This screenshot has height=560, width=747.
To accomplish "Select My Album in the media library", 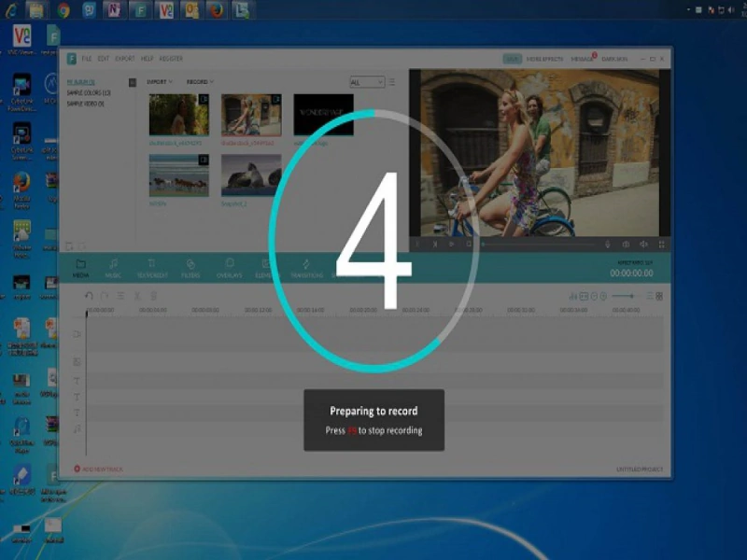I will point(80,82).
